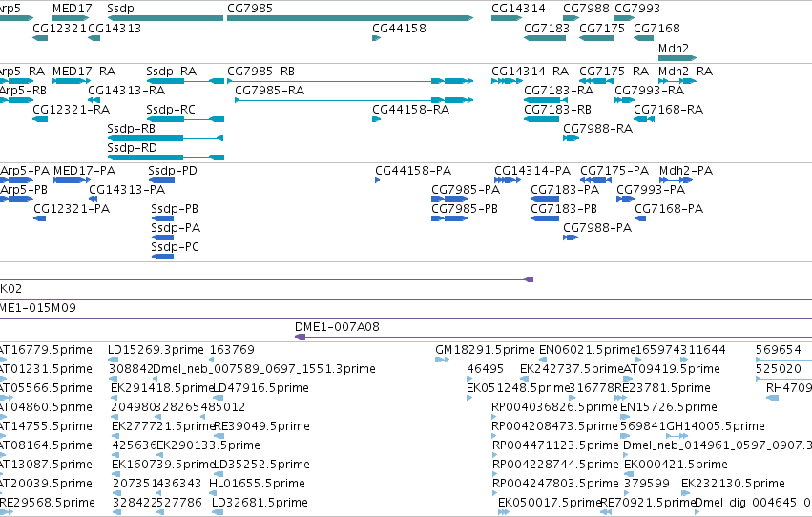Click the CG14314 gene label
The image size is (812, 517).
(518, 9)
